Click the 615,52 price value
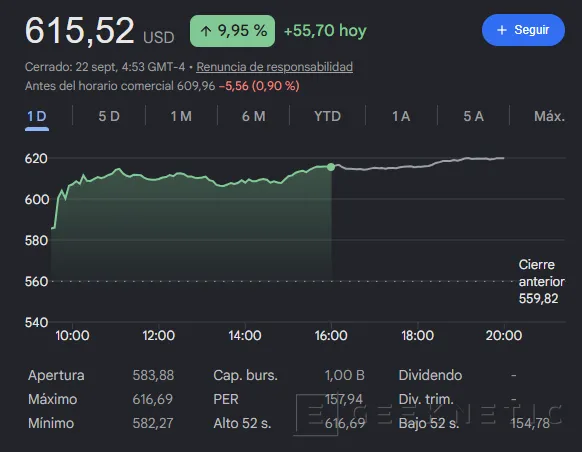This screenshot has width=582, height=452. tap(79, 31)
